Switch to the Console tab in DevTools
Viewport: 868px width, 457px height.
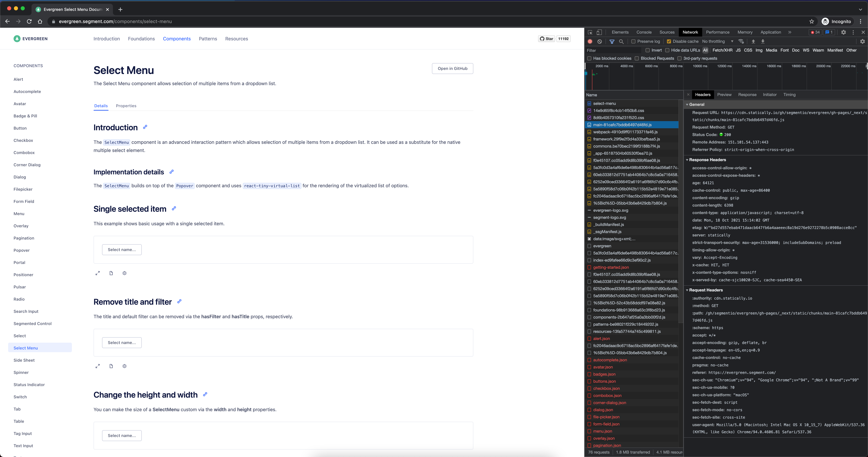click(x=644, y=32)
